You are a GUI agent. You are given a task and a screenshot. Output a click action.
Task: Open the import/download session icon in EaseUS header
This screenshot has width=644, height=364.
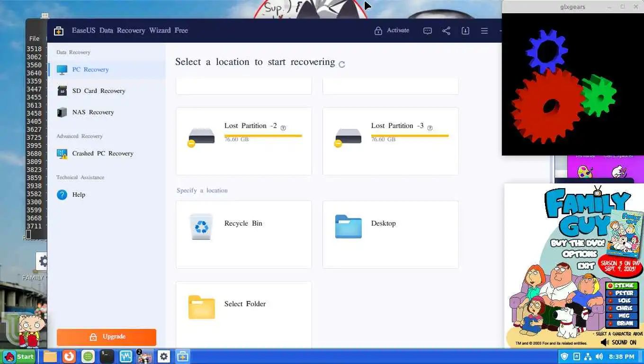point(465,31)
